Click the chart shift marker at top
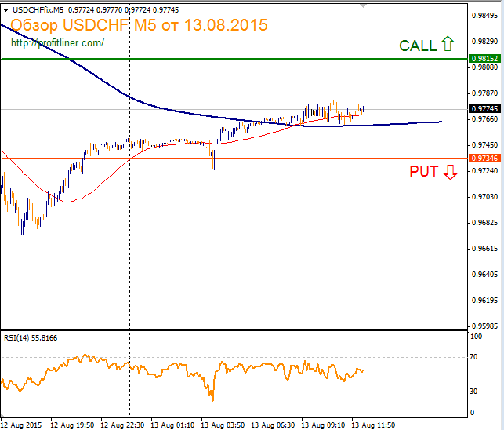This screenshot has height=430, width=504. coord(364,5)
